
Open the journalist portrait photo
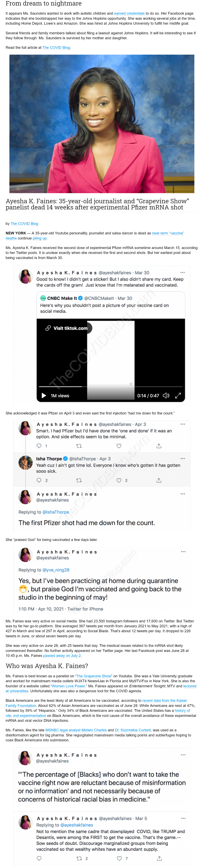pyautogui.click(x=102, y=124)
